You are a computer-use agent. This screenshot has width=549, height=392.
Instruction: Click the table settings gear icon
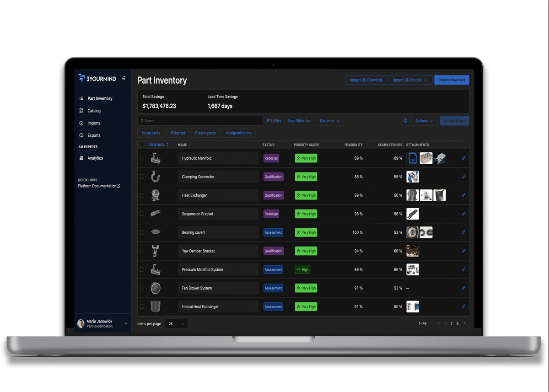point(405,120)
